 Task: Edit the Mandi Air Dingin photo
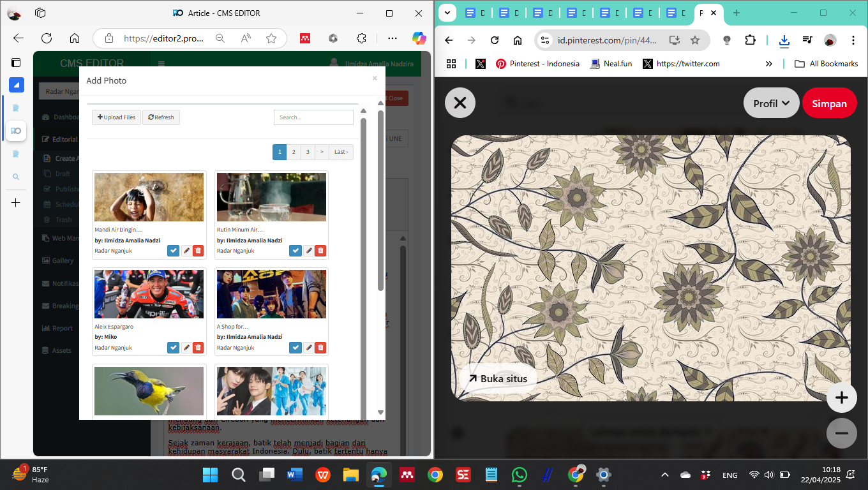tap(186, 251)
